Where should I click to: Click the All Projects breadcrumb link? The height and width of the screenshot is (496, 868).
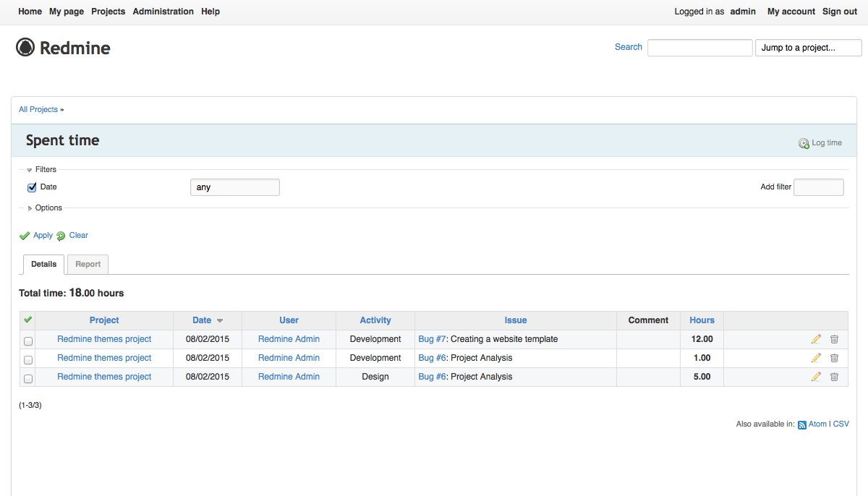pos(38,110)
